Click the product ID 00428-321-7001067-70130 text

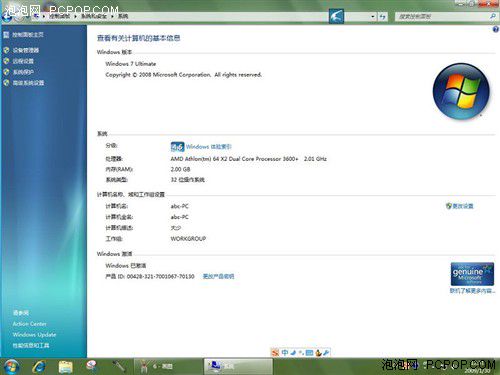click(160, 276)
